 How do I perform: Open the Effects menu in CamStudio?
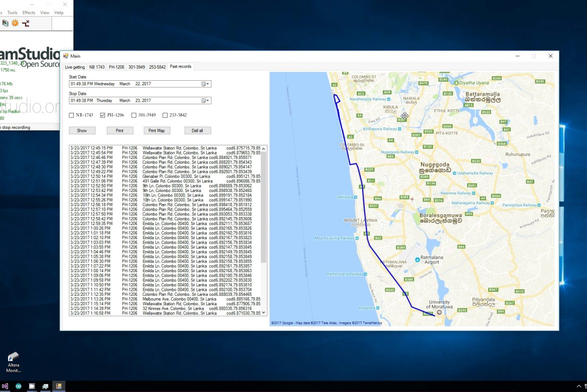tap(29, 13)
